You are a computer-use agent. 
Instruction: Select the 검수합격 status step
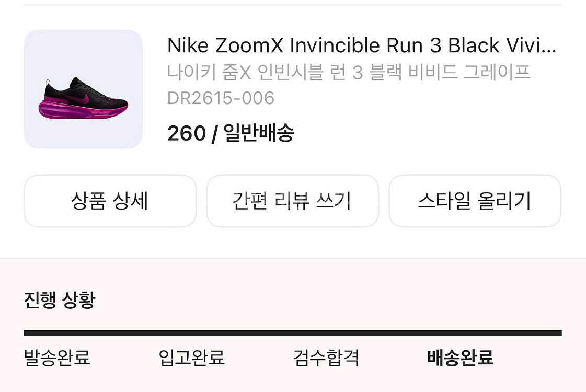326,358
